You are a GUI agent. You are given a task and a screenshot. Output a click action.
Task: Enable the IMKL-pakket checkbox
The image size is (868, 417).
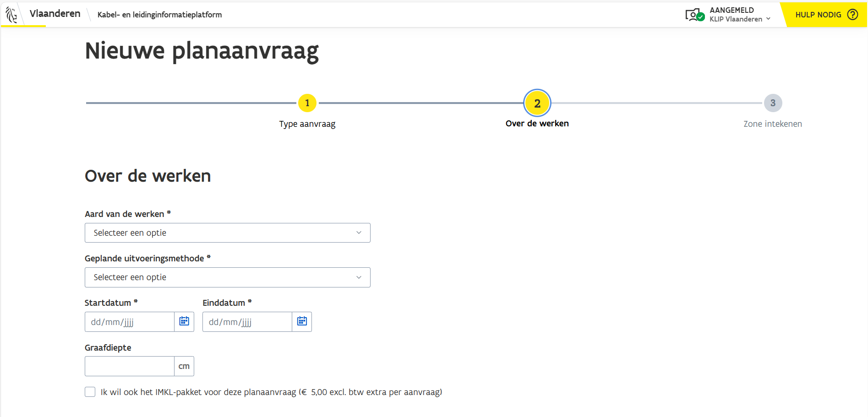(x=90, y=392)
